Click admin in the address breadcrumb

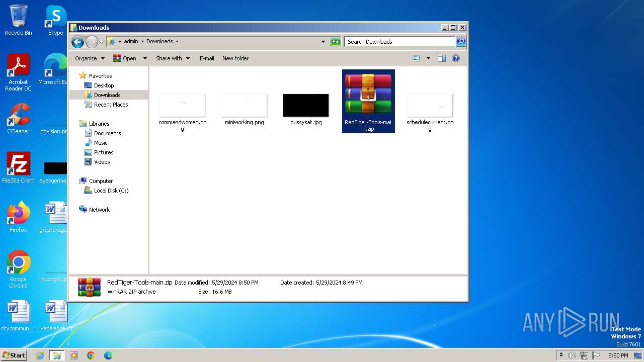131,42
